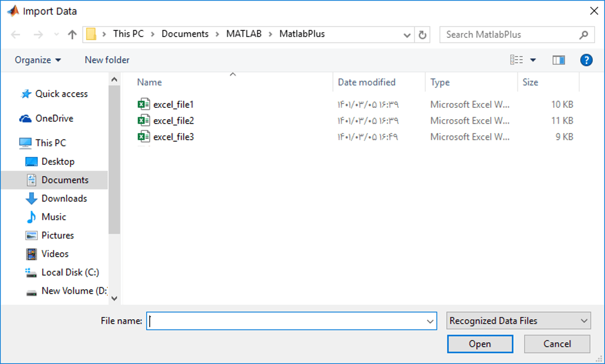The width and height of the screenshot is (605, 364).
Task: Open the Recognized Data Files filter dropdown
Action: point(518,321)
